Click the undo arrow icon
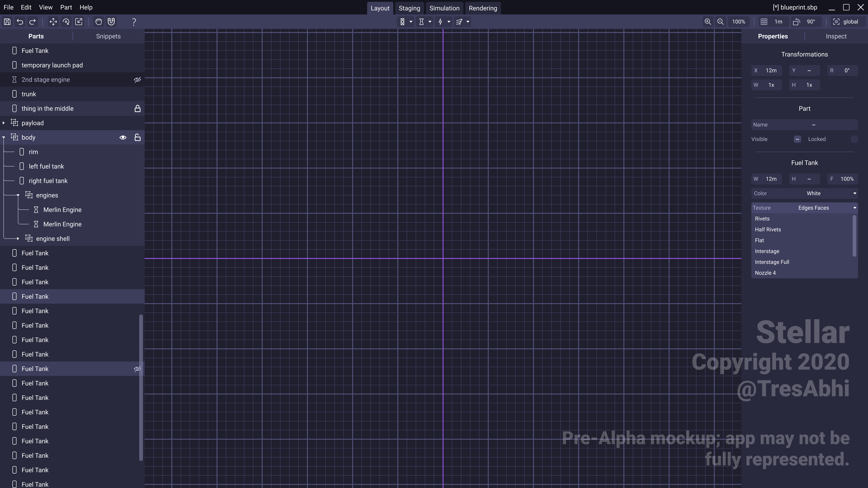The image size is (868, 488). pyautogui.click(x=20, y=22)
